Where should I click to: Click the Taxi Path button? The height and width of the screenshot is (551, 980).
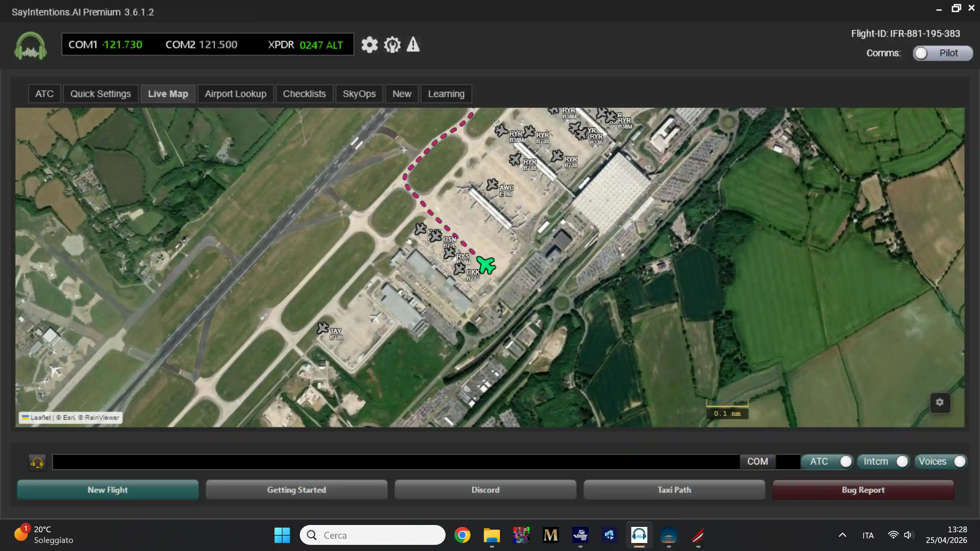click(674, 490)
